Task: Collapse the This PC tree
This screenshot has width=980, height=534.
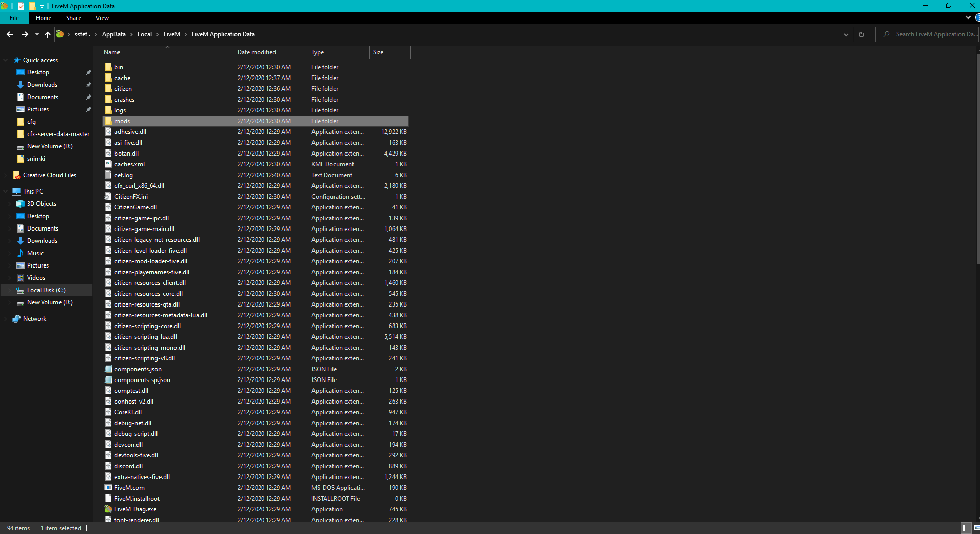Action: tap(6, 192)
